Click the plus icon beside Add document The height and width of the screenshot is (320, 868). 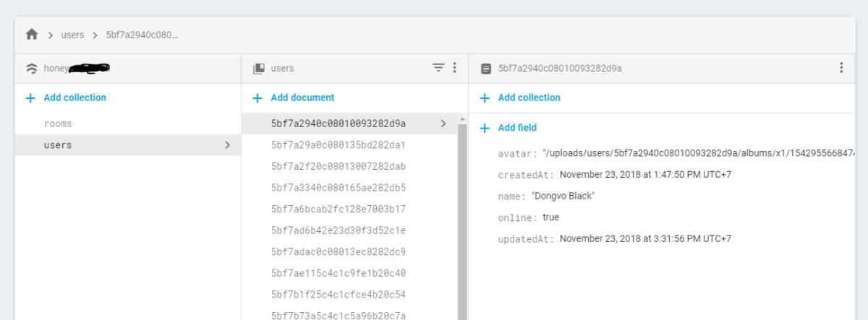[x=257, y=98]
